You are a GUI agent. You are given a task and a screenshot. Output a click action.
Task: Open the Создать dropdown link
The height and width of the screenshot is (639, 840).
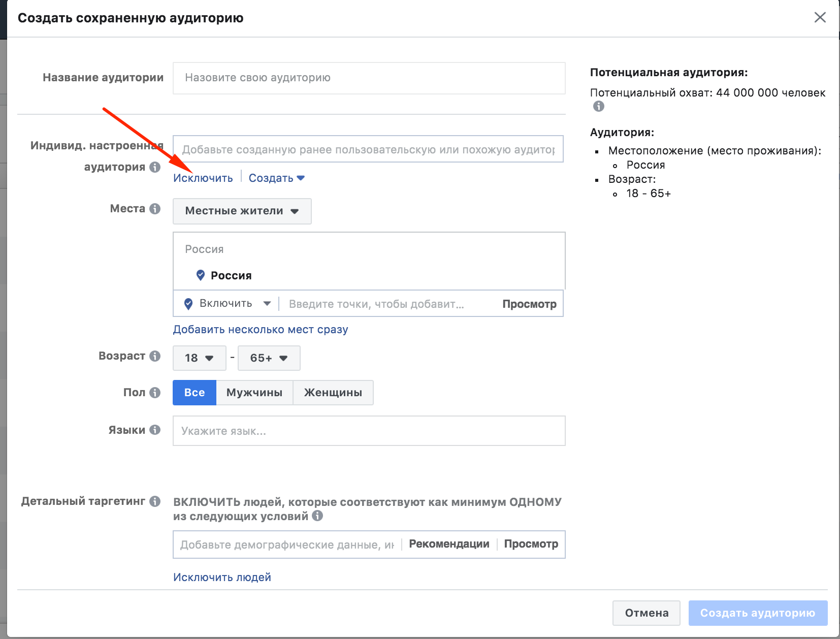pos(276,178)
